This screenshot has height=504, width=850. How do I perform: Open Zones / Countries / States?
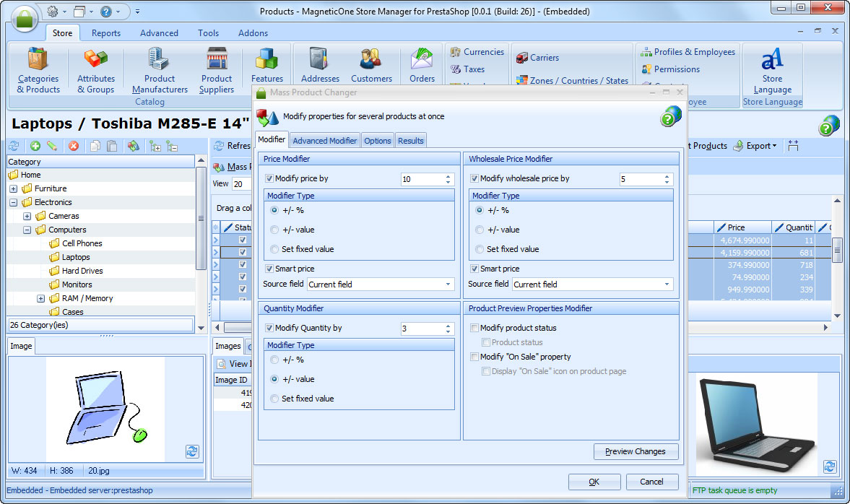click(x=572, y=81)
